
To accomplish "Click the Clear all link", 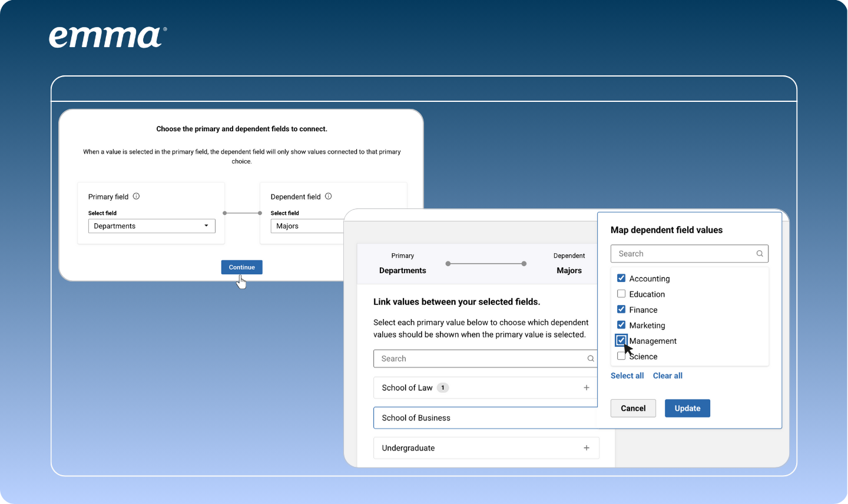I will pos(667,376).
